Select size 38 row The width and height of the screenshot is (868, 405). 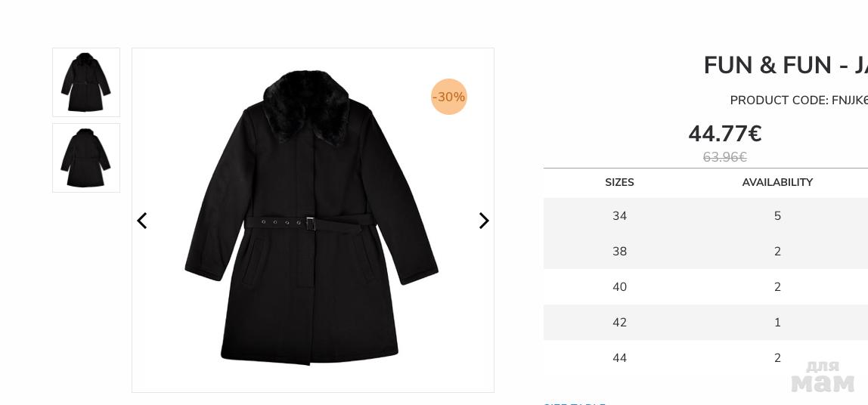[x=705, y=251]
